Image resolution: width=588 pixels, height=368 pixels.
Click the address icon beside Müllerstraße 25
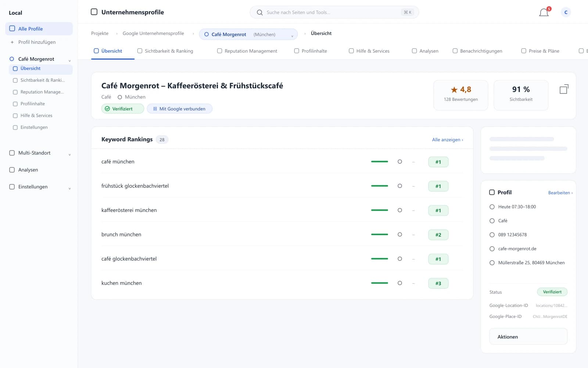pyautogui.click(x=492, y=263)
